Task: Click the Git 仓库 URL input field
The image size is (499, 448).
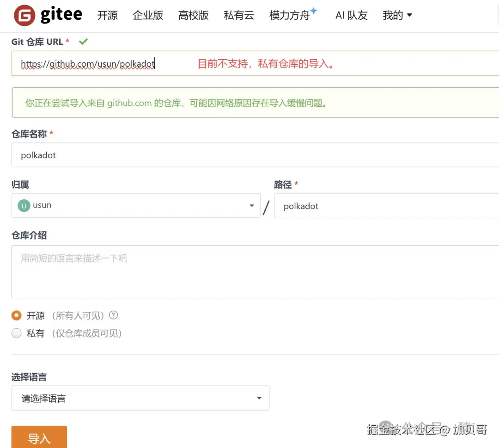Action: point(255,63)
